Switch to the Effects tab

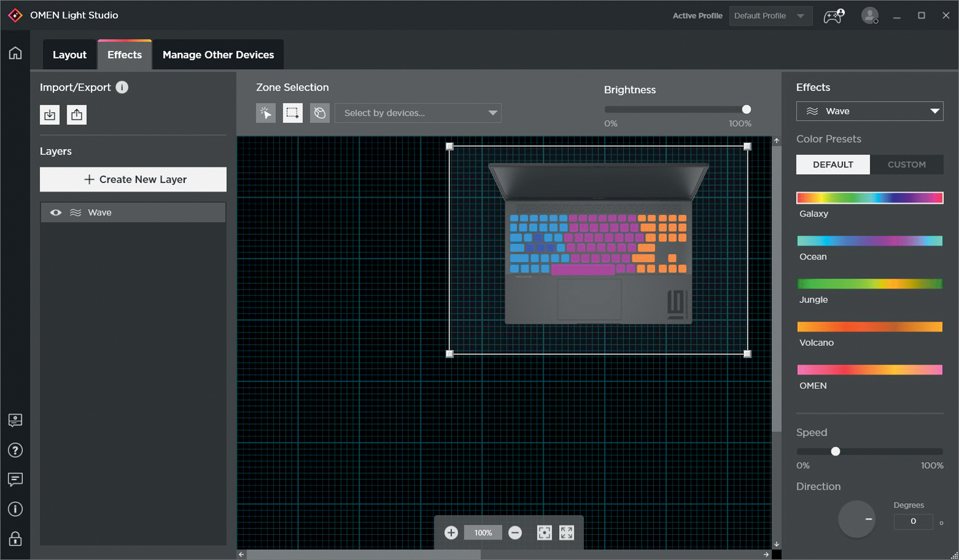[124, 55]
